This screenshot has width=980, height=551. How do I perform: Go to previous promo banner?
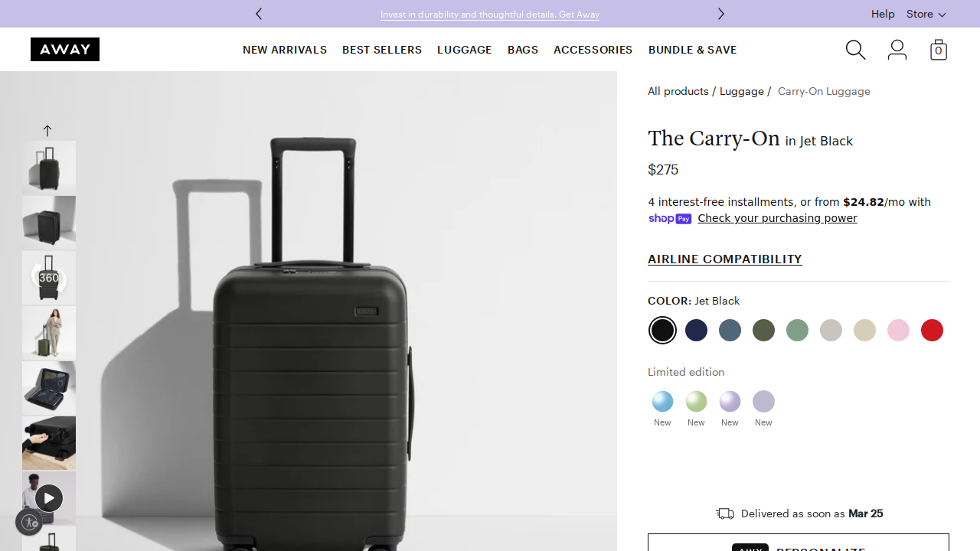[259, 14]
